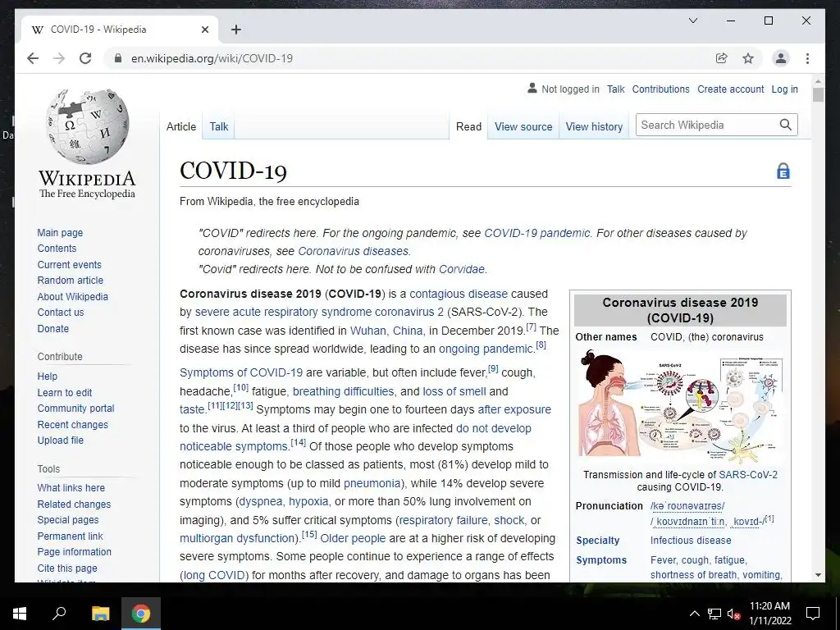Viewport: 840px width, 630px height.
Task: Open the Community portal link
Action: point(75,409)
